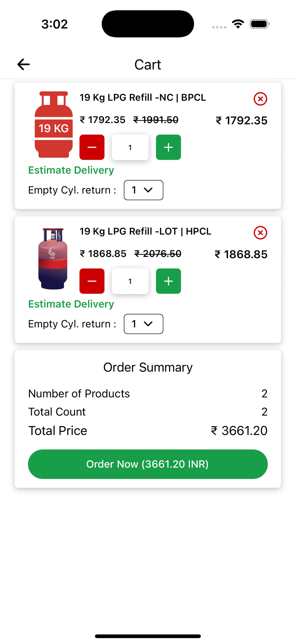Open BPCL empty cylinder return dropdown
The image size is (296, 644).
pos(144,190)
